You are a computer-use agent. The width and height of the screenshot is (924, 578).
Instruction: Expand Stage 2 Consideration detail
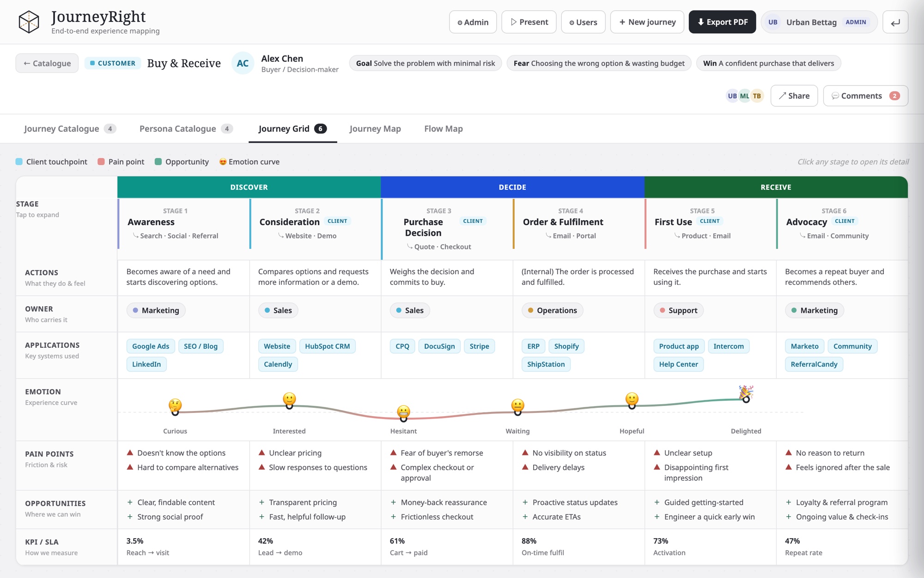(x=315, y=224)
